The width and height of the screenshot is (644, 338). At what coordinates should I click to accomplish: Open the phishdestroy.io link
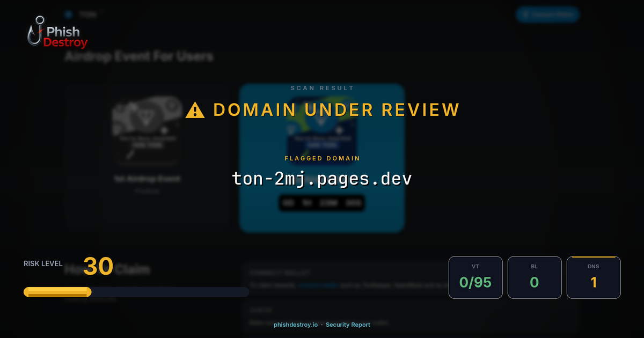point(296,325)
